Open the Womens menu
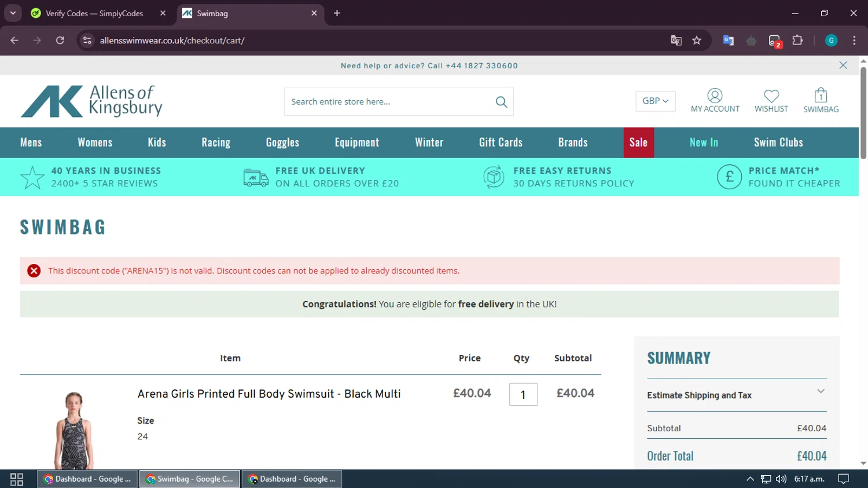The image size is (868, 488). pyautogui.click(x=95, y=142)
